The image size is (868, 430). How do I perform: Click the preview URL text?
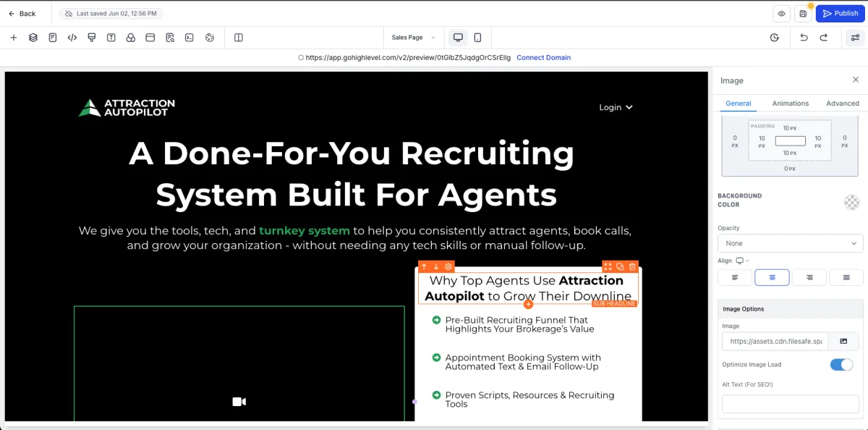tap(408, 58)
